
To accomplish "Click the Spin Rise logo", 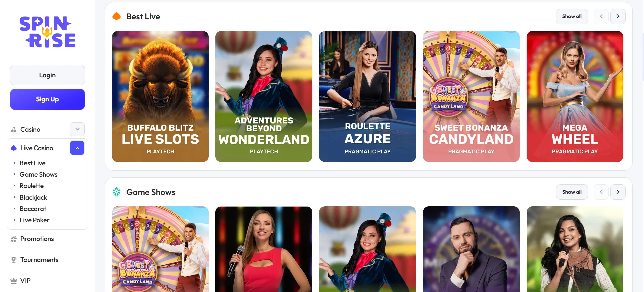I will click(47, 32).
